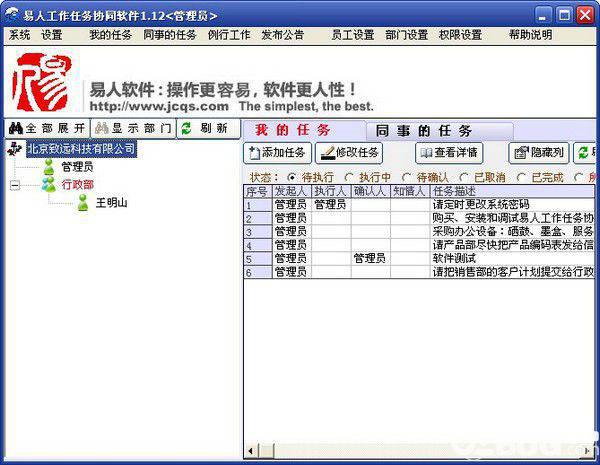This screenshot has height=465, width=600.
Task: Open the 例行工作 menu
Action: (x=229, y=35)
